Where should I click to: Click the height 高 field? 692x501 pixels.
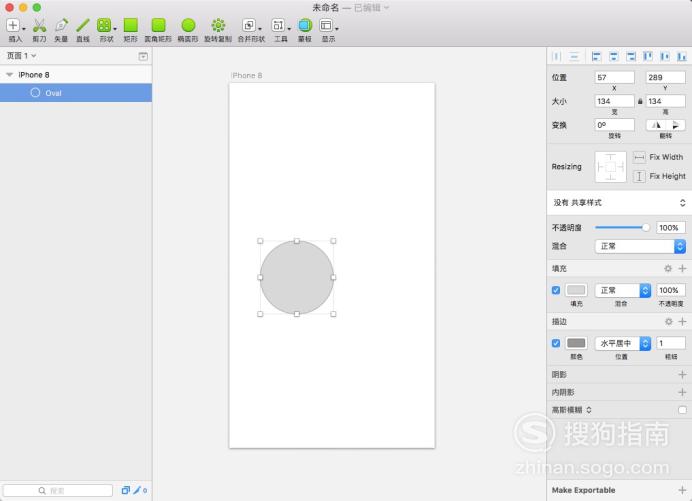[x=666, y=102]
